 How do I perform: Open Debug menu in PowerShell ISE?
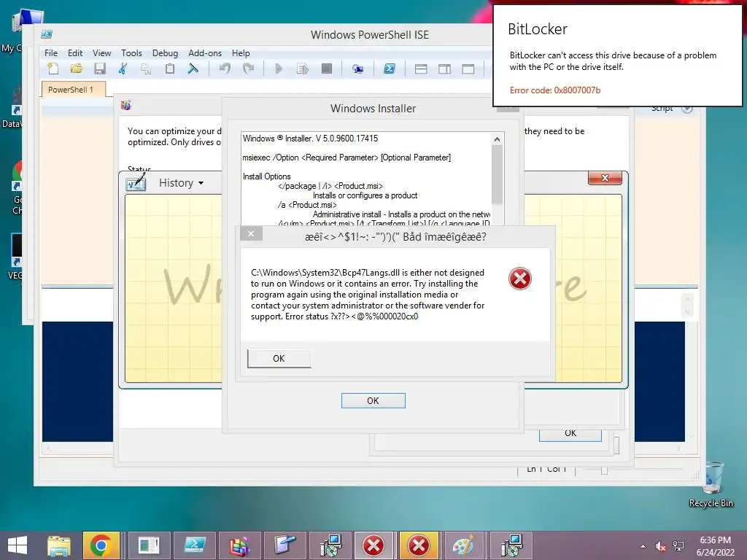point(165,52)
